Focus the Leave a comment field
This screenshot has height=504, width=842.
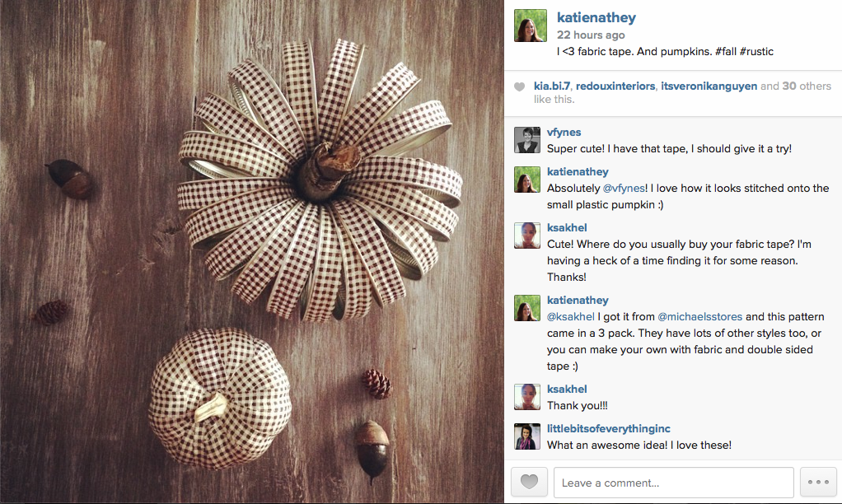[x=673, y=483]
